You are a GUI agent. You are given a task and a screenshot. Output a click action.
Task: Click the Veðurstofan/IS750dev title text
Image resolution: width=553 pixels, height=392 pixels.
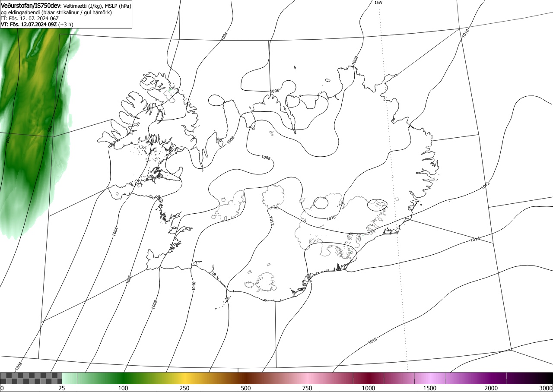pos(31,6)
